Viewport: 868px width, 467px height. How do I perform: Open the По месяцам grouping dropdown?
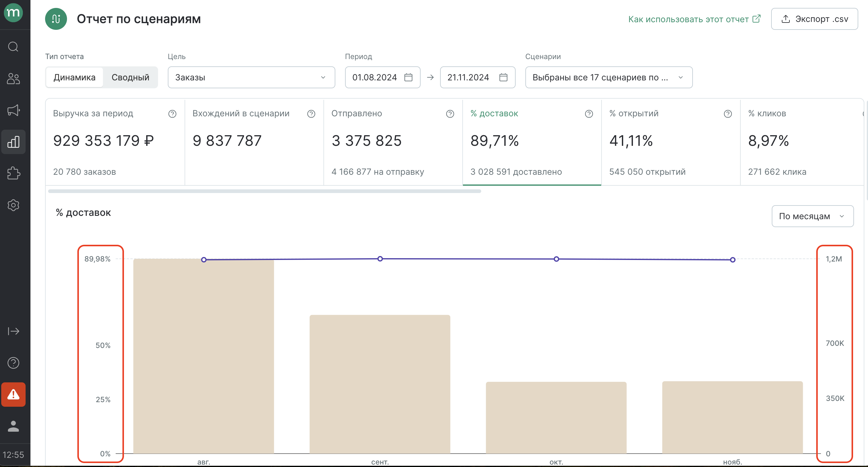pos(812,216)
